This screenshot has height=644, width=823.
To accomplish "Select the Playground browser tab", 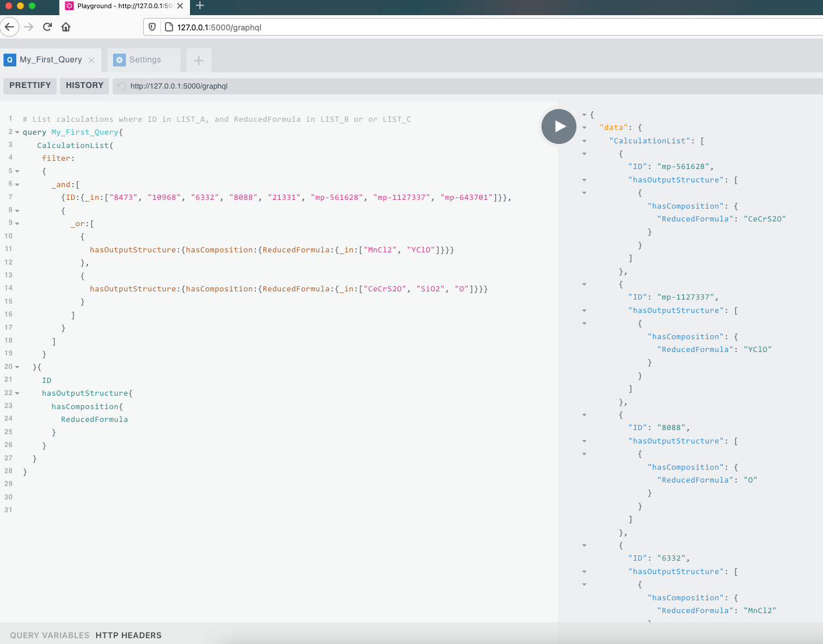I will [x=125, y=6].
